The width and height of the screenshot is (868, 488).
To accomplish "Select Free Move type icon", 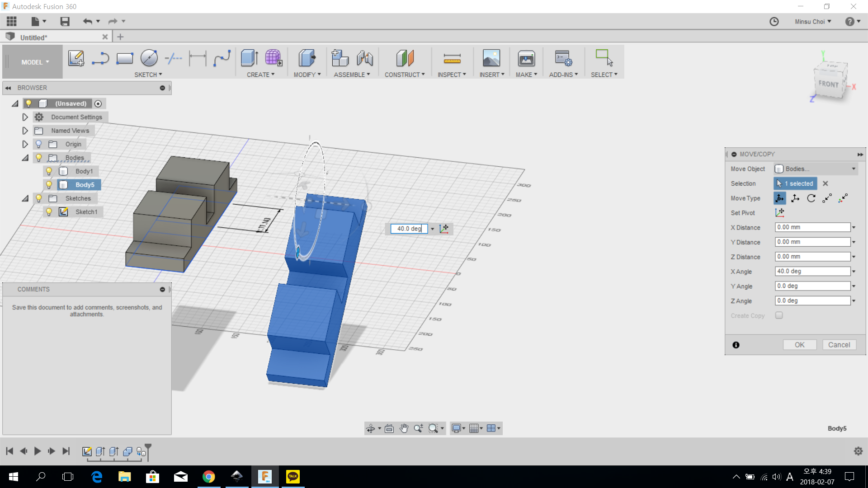I will pyautogui.click(x=780, y=198).
